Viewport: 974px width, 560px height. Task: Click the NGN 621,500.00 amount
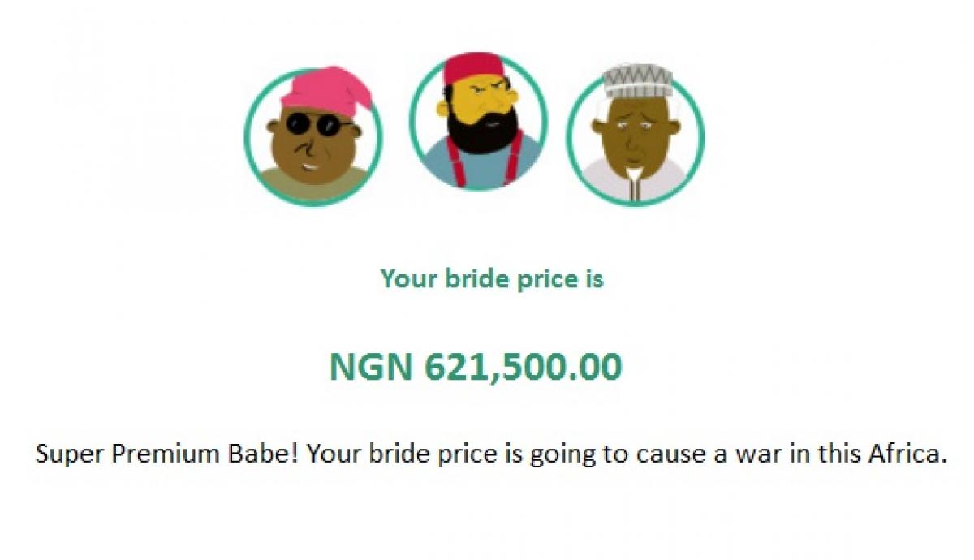(476, 367)
